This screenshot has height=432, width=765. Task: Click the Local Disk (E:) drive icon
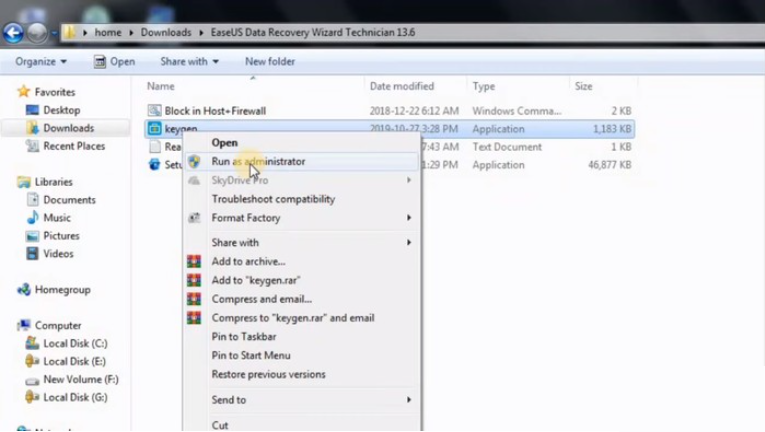tap(32, 361)
